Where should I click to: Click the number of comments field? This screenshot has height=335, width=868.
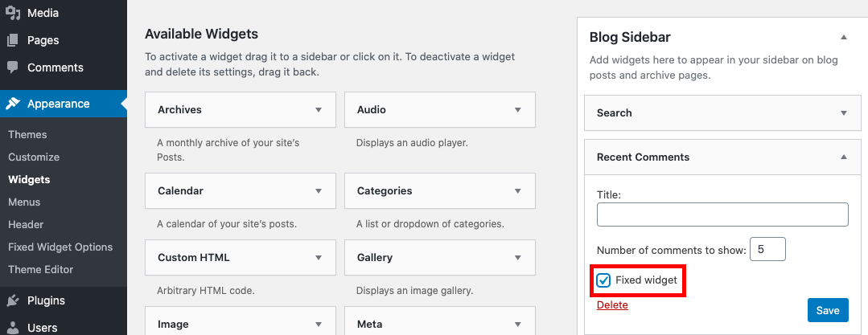click(767, 250)
